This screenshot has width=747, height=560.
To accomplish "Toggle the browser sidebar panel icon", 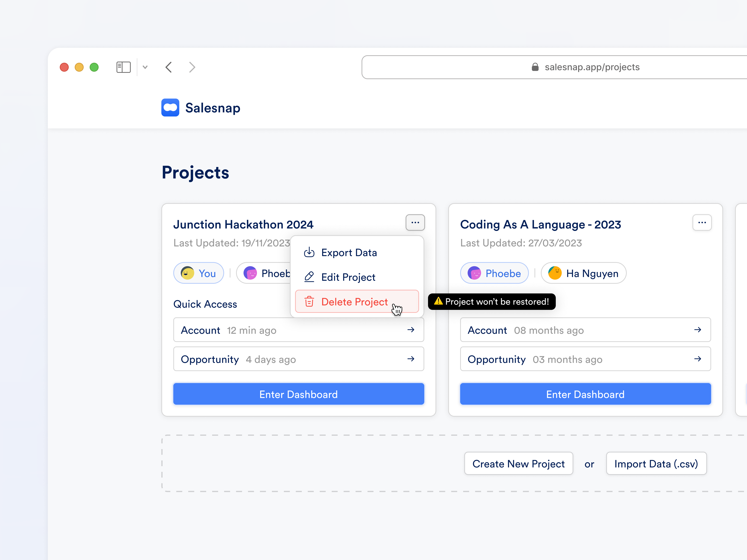I will click(x=123, y=67).
